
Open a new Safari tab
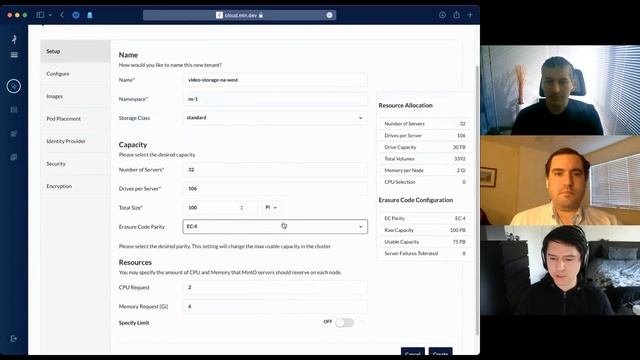(470, 15)
